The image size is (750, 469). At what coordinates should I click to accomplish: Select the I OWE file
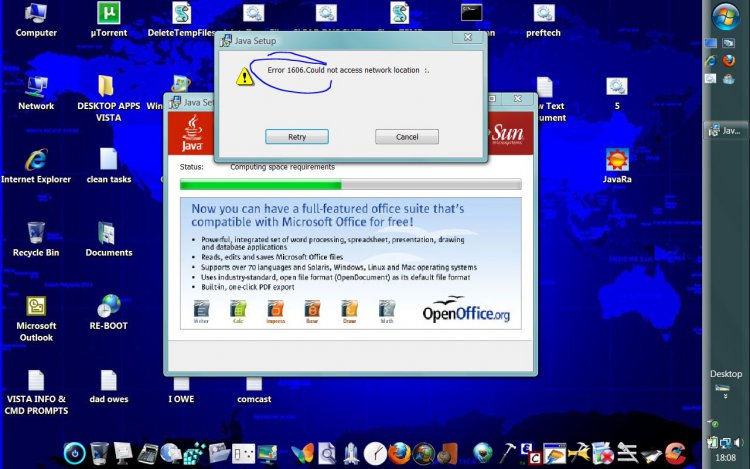(x=181, y=391)
